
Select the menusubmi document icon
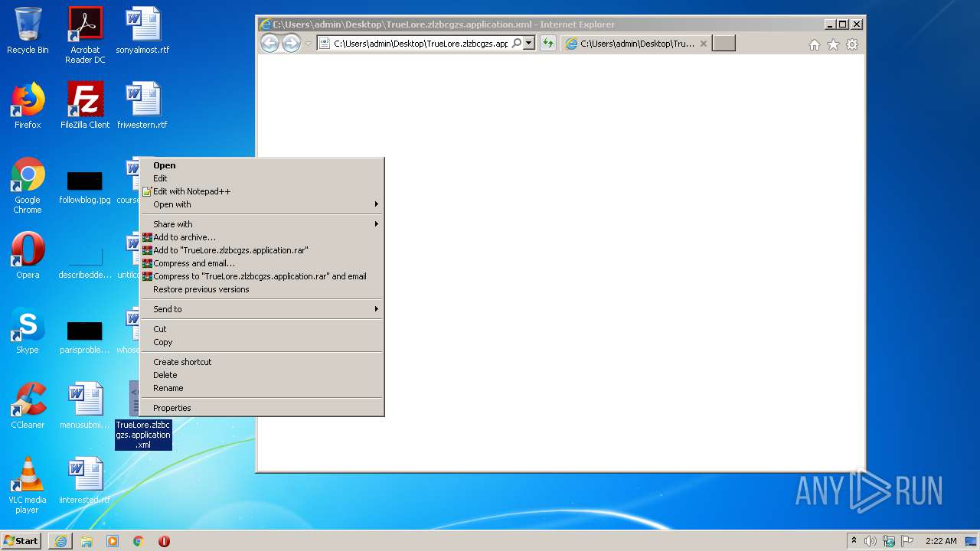pos(85,406)
